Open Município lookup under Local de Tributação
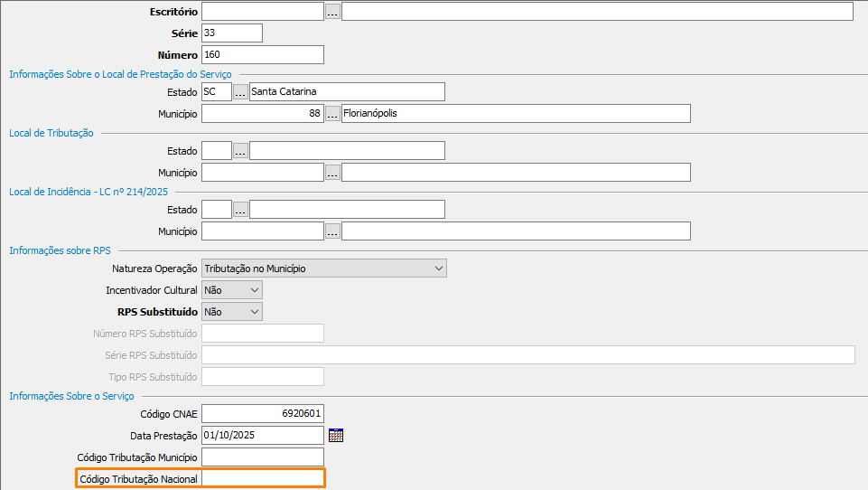Image resolution: width=868 pixels, height=490 pixels. (x=332, y=173)
